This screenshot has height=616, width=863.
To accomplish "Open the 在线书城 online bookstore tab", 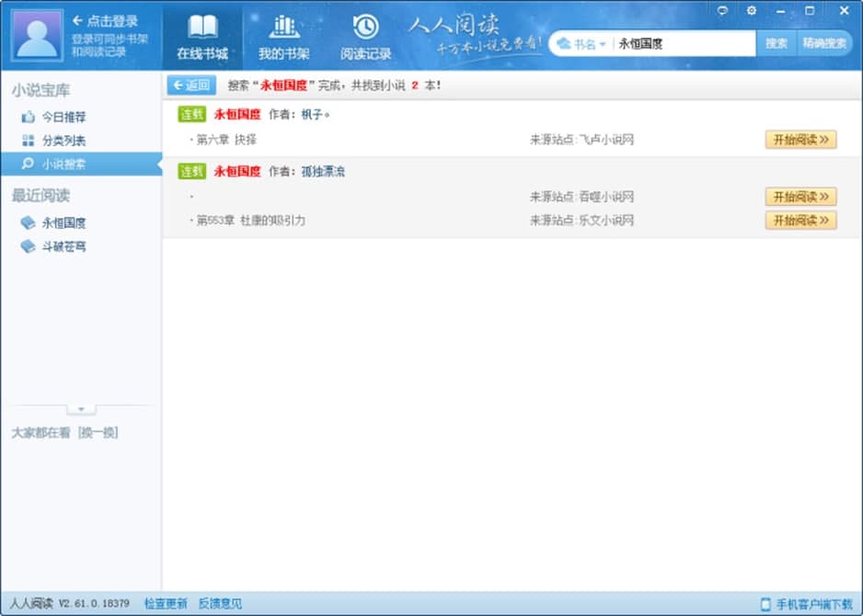I will [x=202, y=38].
